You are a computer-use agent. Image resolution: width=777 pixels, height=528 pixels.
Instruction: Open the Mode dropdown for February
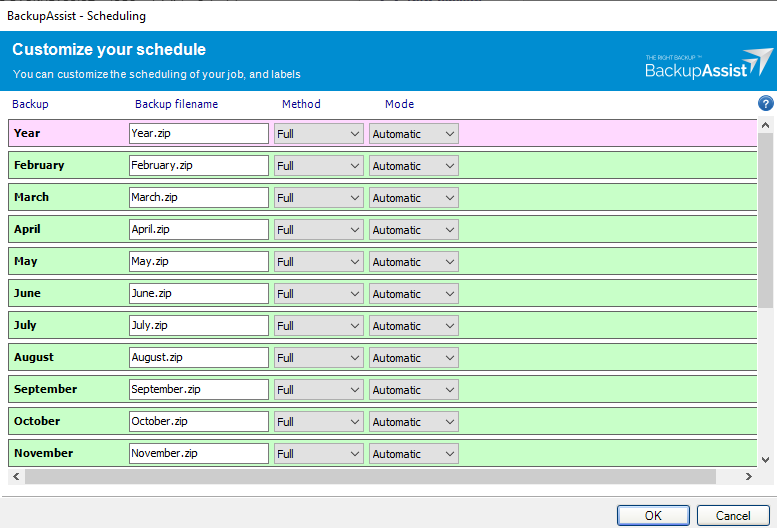413,166
